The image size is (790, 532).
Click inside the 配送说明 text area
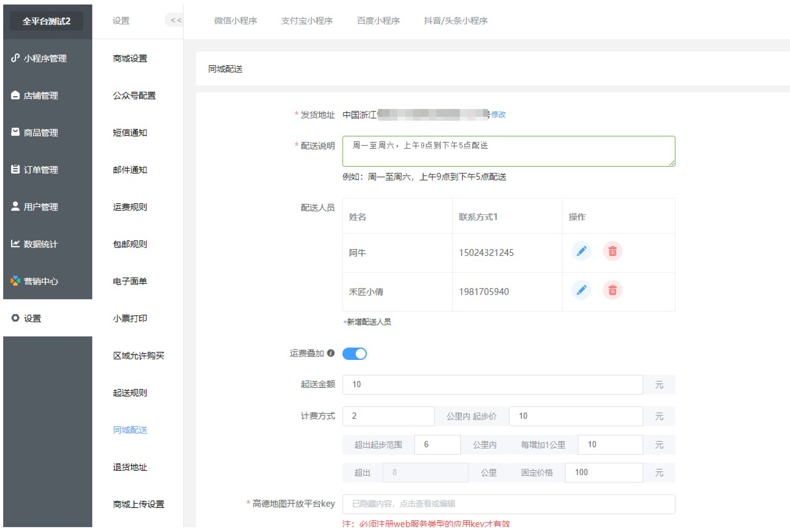tap(509, 151)
